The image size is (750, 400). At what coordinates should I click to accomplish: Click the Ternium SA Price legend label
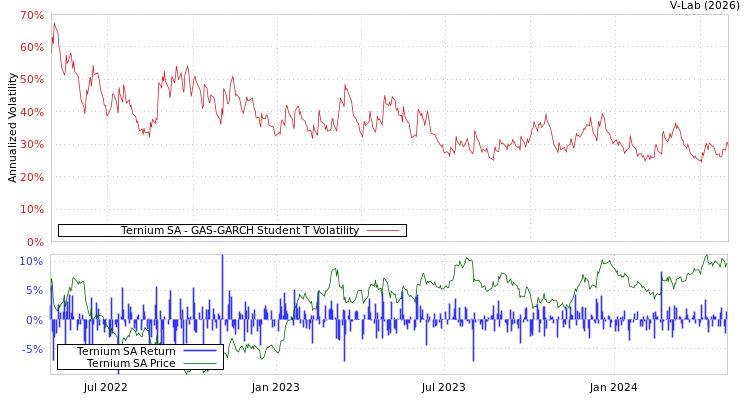(131, 364)
